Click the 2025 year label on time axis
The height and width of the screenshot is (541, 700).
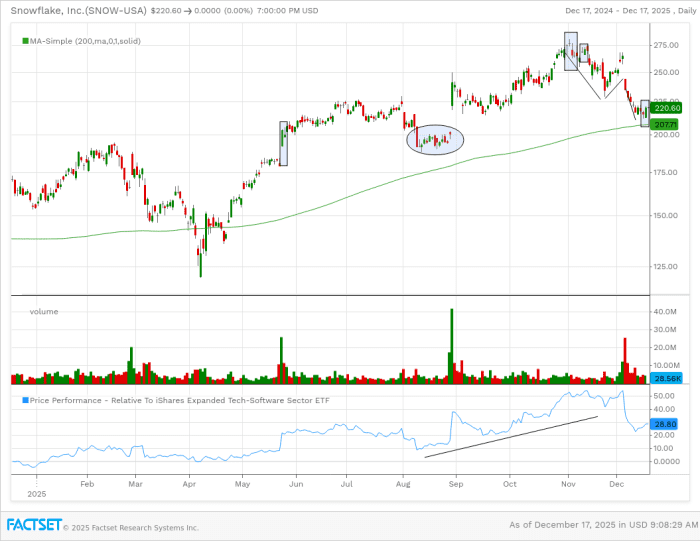click(37, 494)
